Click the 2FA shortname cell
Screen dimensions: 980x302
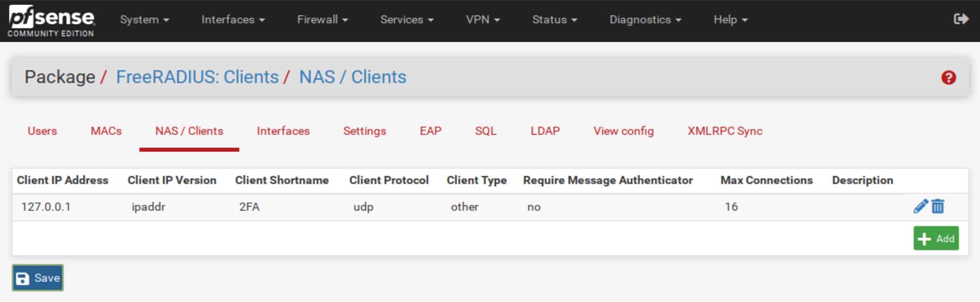tap(249, 207)
